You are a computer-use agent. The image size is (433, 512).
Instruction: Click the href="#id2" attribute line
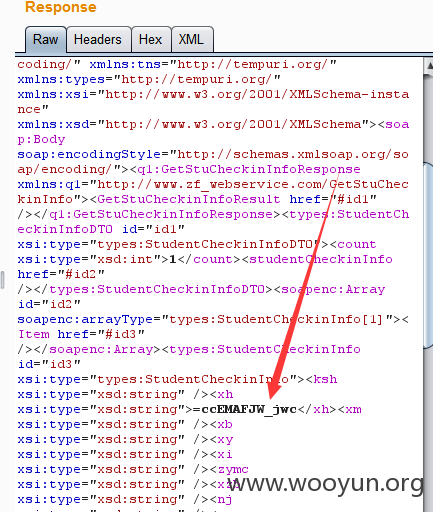point(61,274)
